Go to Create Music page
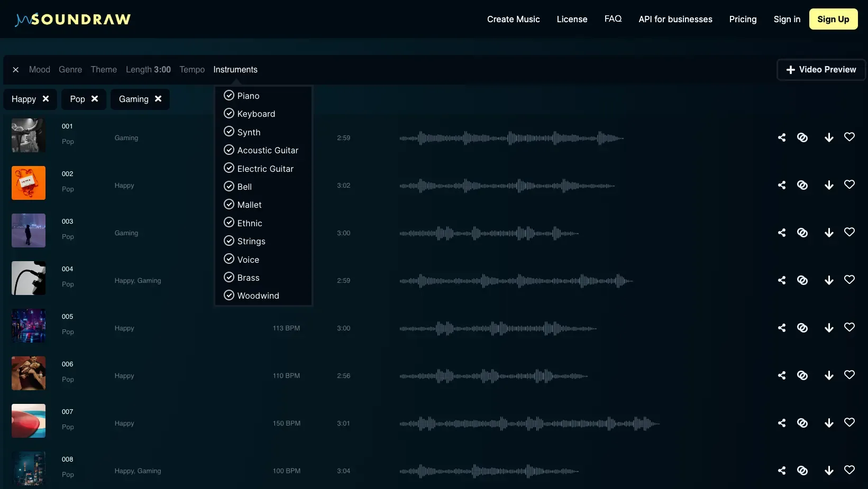Image resolution: width=868 pixels, height=489 pixels. click(x=514, y=19)
